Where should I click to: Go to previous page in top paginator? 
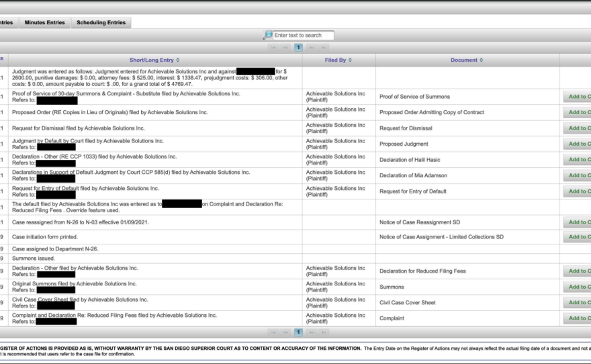[x=285, y=48]
